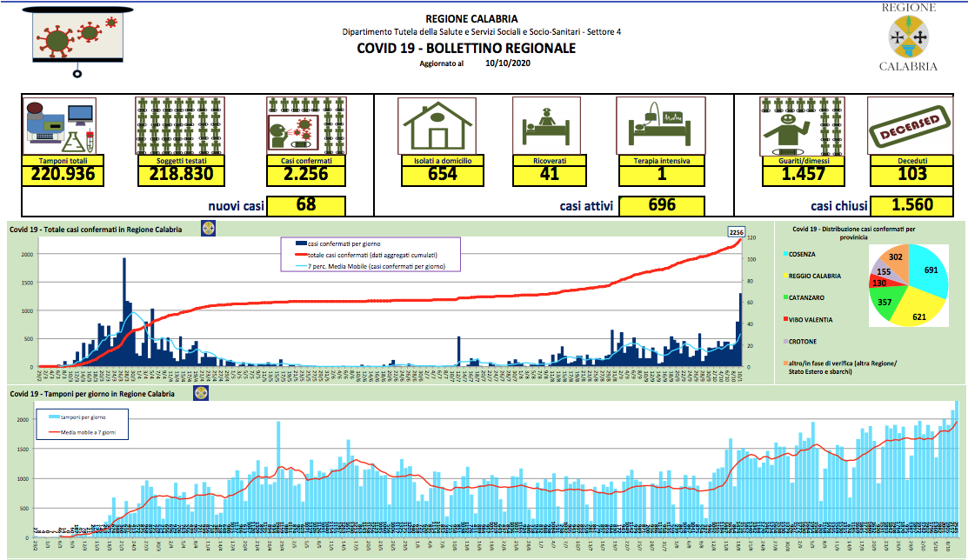Click the laboratory swab test icon
Screen dimensions: 968x560
60,127
